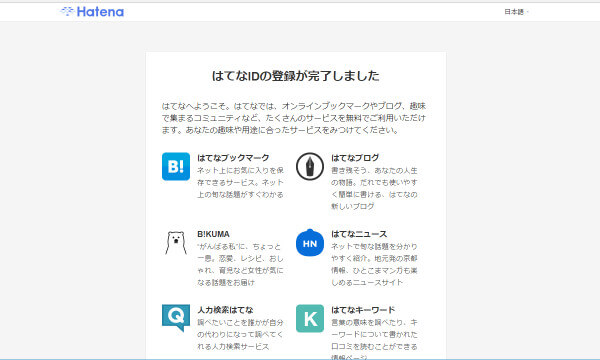Click description text under はてなブックマーク
600x360 pixels.
click(240, 182)
